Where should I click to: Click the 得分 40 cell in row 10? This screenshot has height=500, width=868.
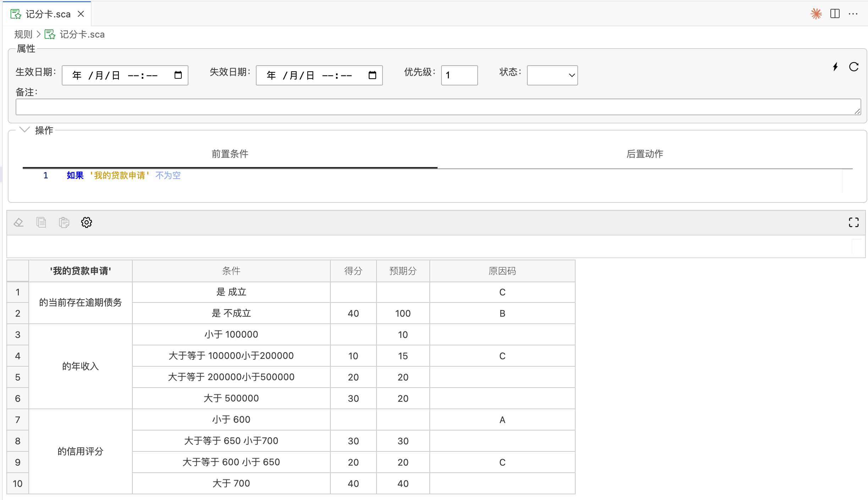coord(353,483)
